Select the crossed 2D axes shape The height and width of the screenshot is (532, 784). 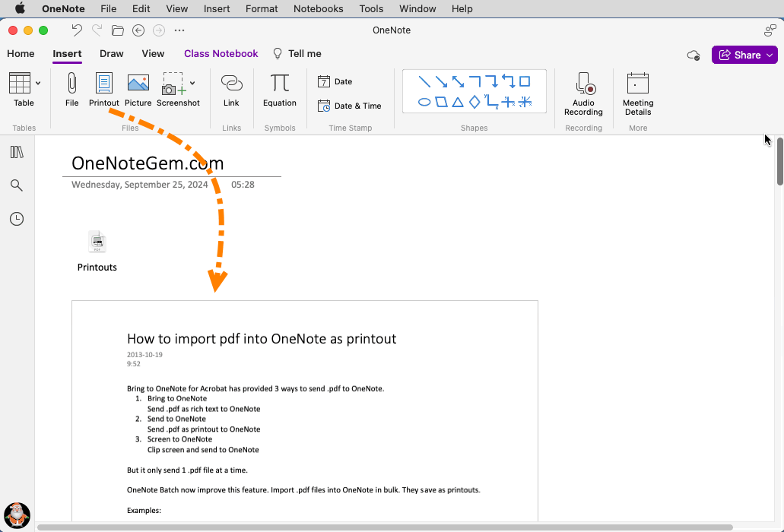point(508,102)
